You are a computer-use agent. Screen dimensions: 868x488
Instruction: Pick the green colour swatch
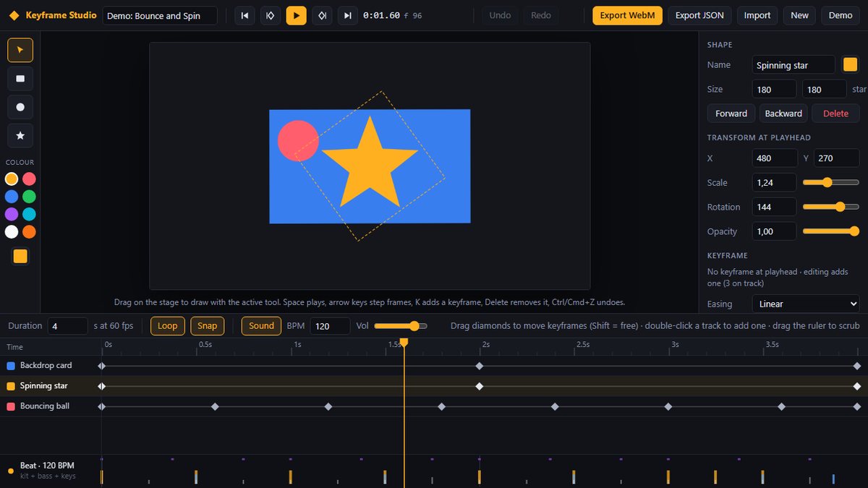[29, 197]
